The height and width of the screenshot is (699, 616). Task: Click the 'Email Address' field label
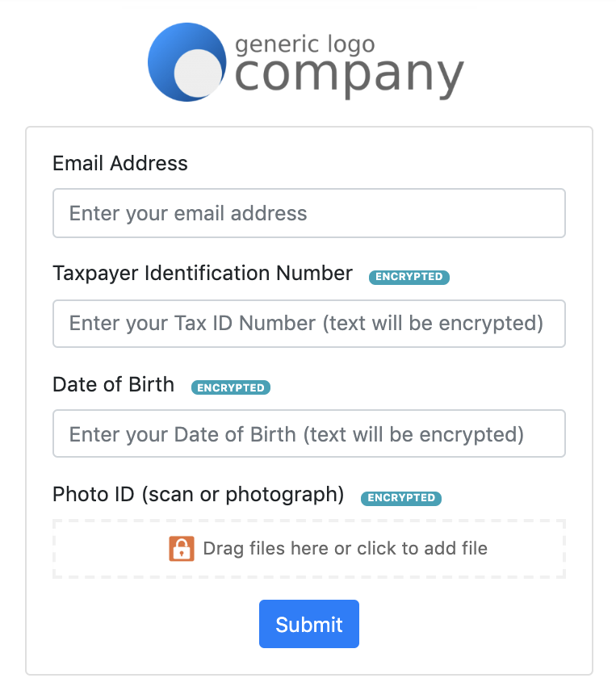120,163
